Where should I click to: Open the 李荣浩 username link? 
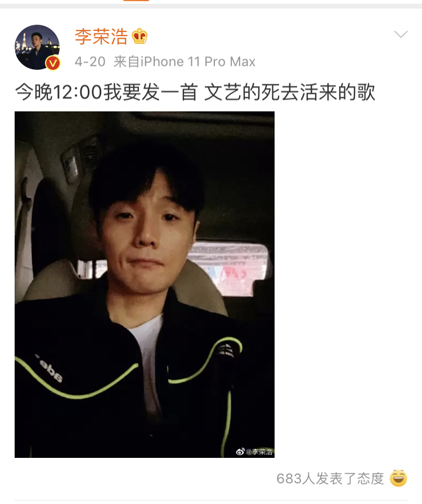pos(101,37)
